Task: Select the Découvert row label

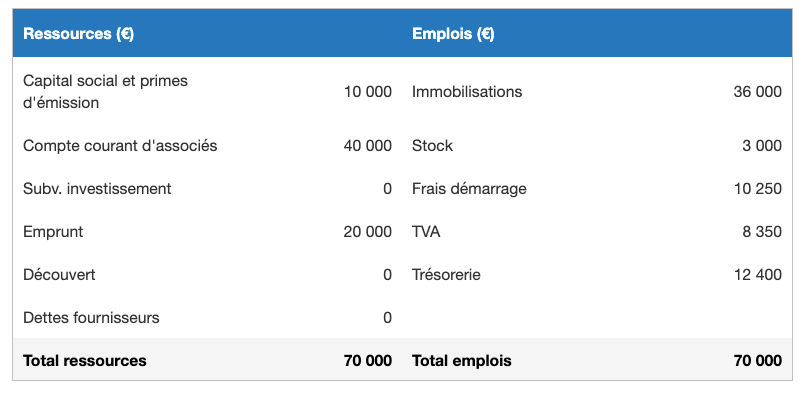Action: (59, 275)
